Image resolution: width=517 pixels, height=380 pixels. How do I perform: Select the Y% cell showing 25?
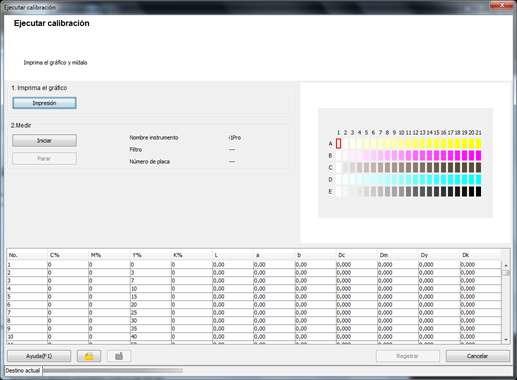(x=150, y=313)
